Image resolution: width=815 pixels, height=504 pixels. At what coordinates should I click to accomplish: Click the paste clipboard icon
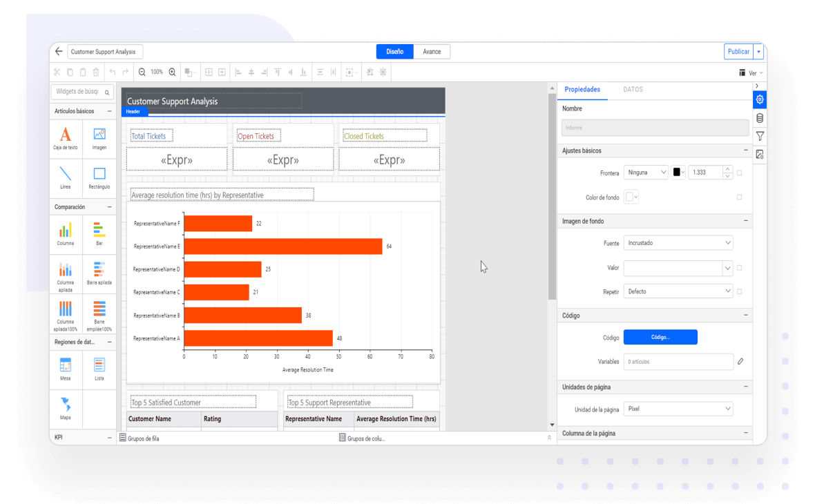tap(83, 72)
